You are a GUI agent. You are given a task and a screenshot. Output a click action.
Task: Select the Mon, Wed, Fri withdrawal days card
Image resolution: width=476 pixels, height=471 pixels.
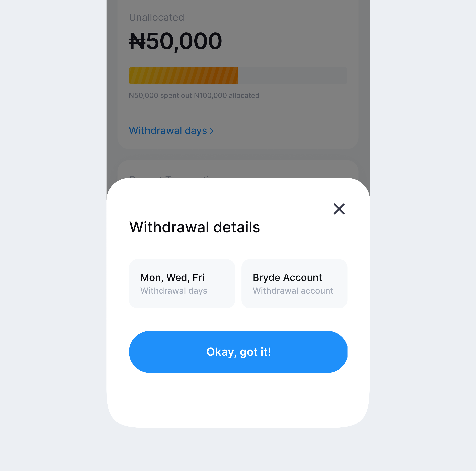tap(182, 283)
